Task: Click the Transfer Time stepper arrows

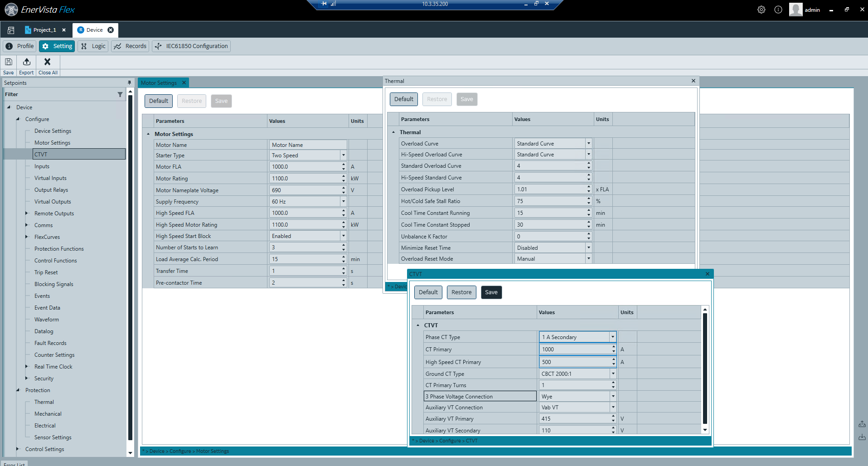Action: (x=344, y=271)
